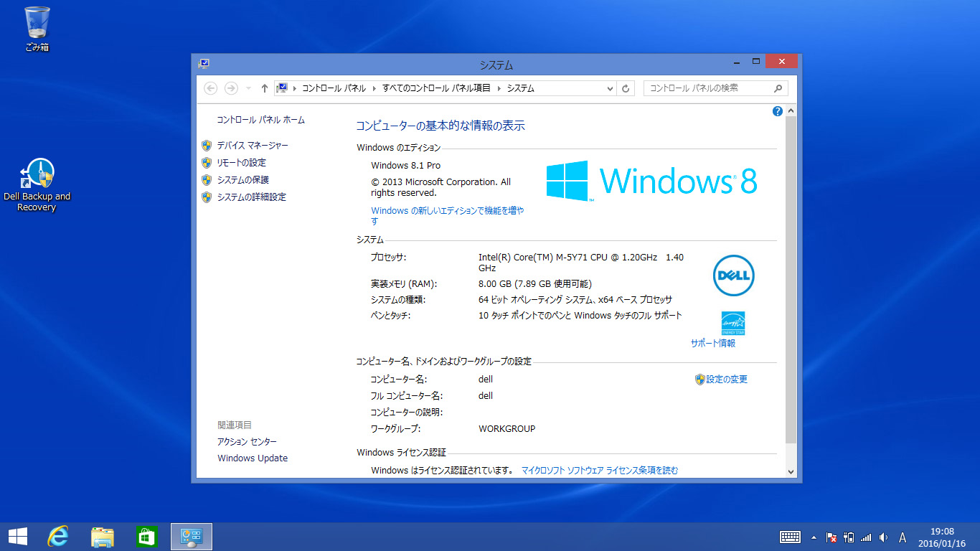Screen dimensions: 980x551
Task: Click the back navigation arrow
Action: click(210, 88)
